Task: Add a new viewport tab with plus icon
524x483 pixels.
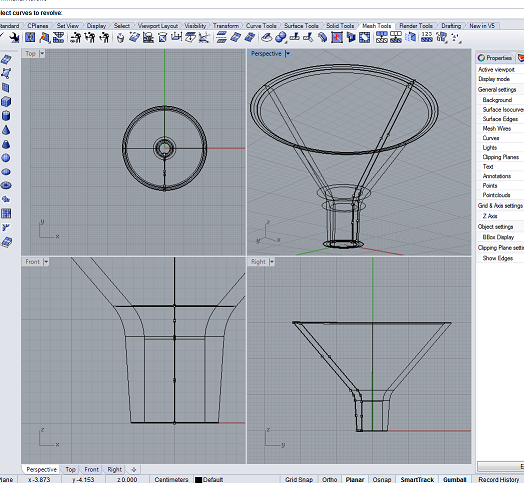Action: 134,469
